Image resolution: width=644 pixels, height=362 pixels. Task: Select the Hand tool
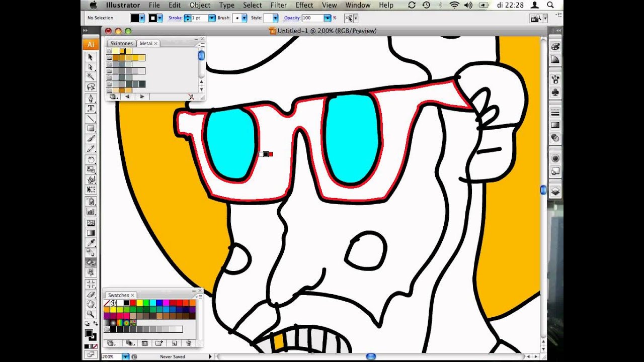[91, 304]
